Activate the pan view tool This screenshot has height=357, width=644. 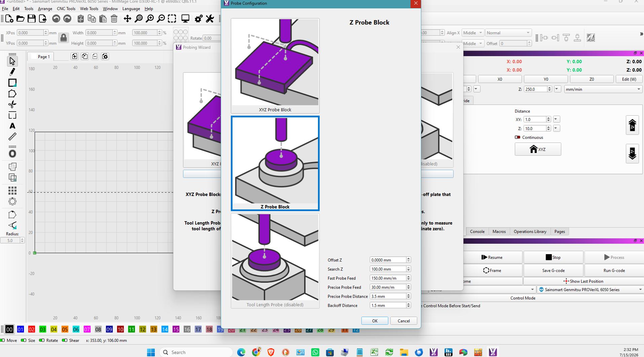coord(128,19)
